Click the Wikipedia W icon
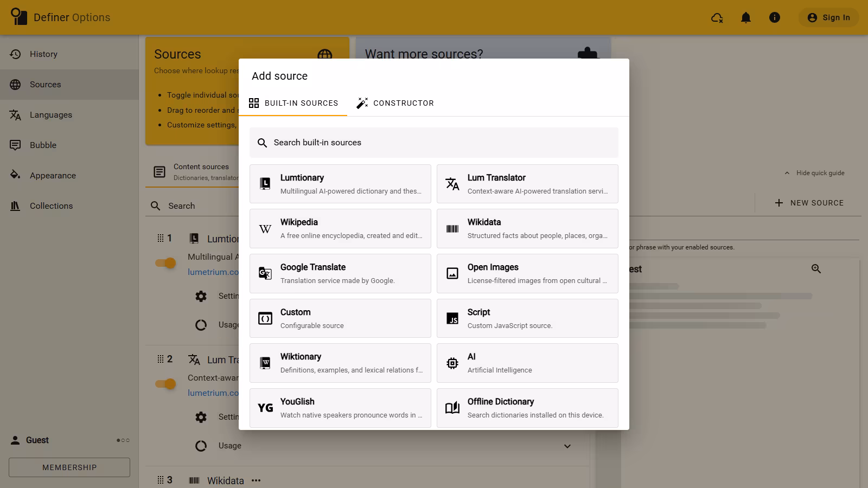Image resolution: width=868 pixels, height=488 pixels. [x=265, y=229]
